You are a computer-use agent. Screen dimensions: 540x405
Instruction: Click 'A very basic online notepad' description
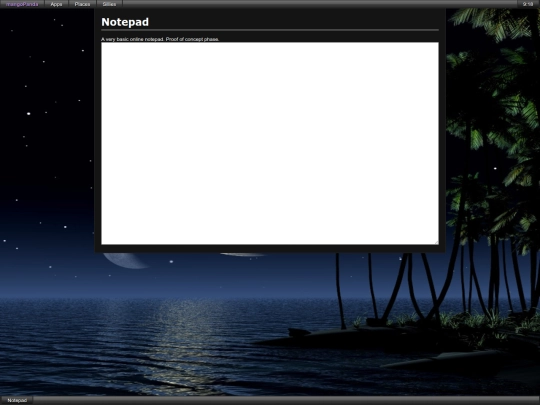click(x=160, y=39)
